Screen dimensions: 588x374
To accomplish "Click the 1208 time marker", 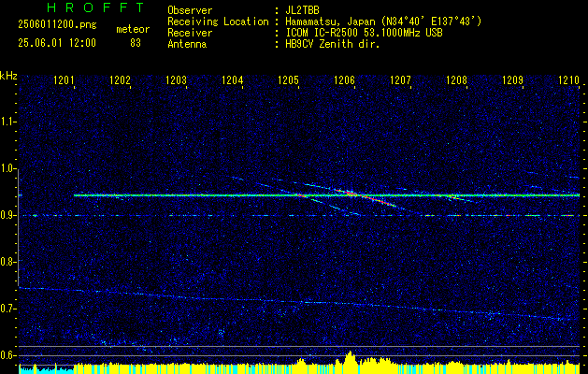I will [x=456, y=79].
